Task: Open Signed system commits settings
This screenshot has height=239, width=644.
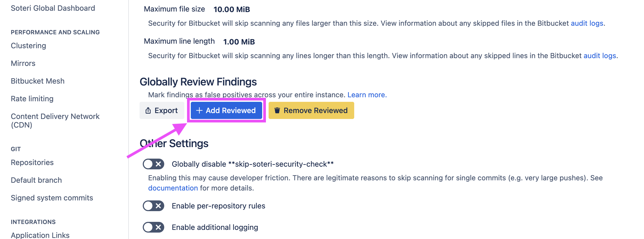Action: pyautogui.click(x=52, y=198)
